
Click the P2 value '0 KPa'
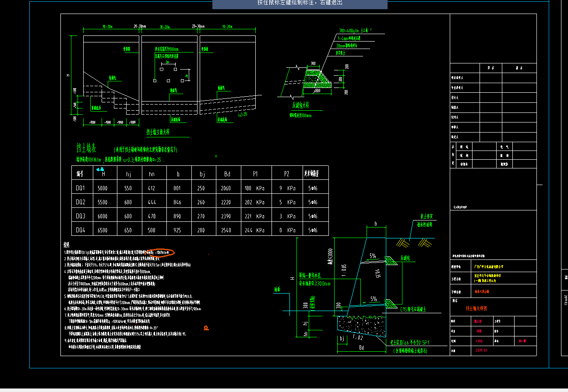287,231
